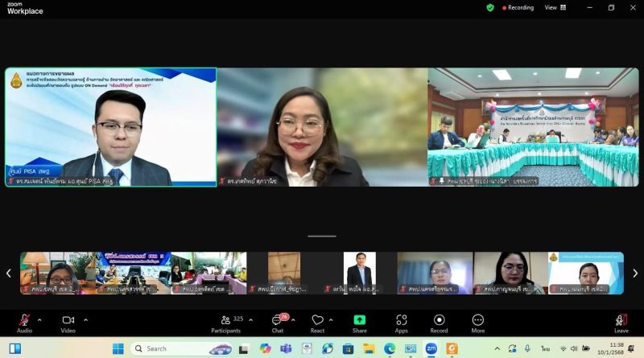Open the Participants panel

(x=226, y=321)
